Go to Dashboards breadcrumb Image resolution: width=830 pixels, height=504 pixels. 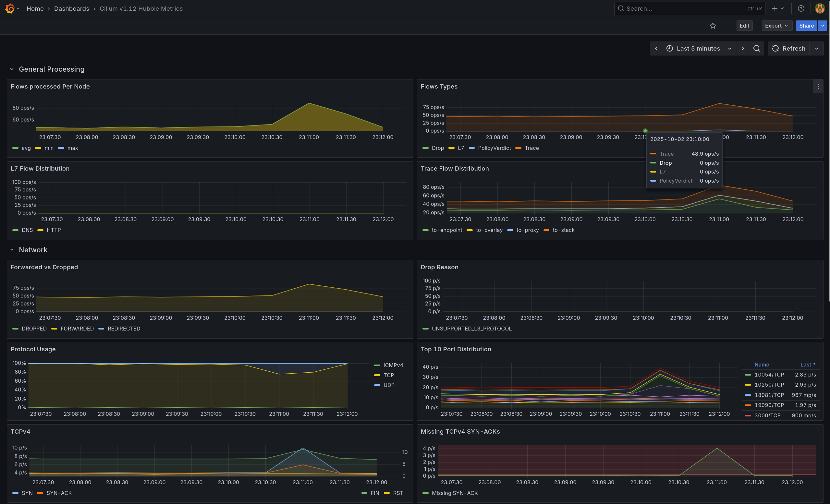(x=71, y=8)
